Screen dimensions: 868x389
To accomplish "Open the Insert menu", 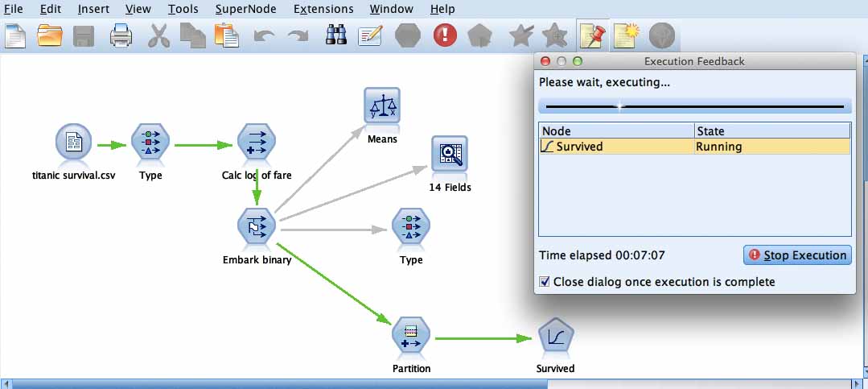I will click(93, 9).
